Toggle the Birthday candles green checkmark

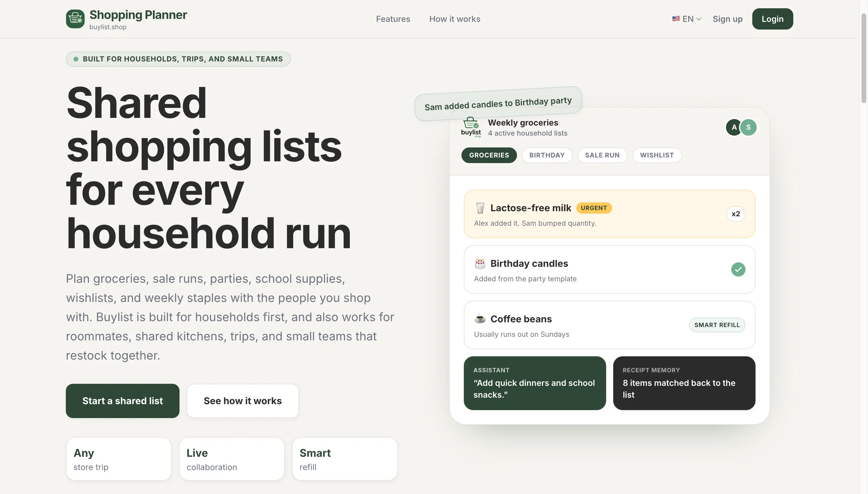(738, 269)
